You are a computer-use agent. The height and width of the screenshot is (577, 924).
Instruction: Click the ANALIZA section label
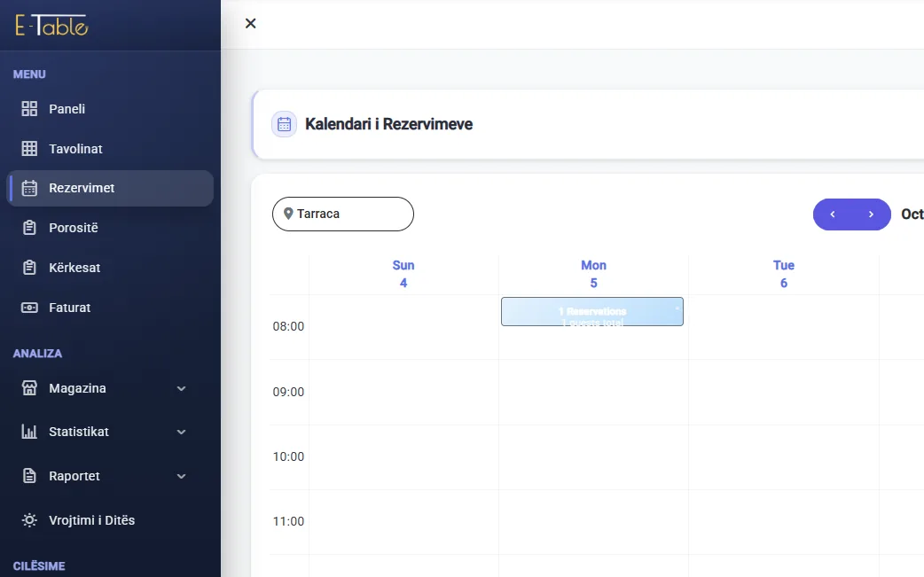[38, 354]
